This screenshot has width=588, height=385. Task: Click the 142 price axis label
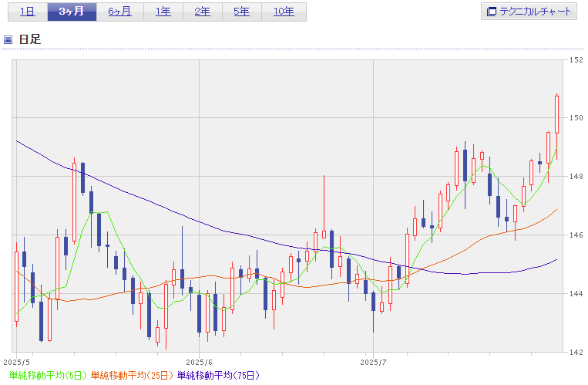point(576,353)
